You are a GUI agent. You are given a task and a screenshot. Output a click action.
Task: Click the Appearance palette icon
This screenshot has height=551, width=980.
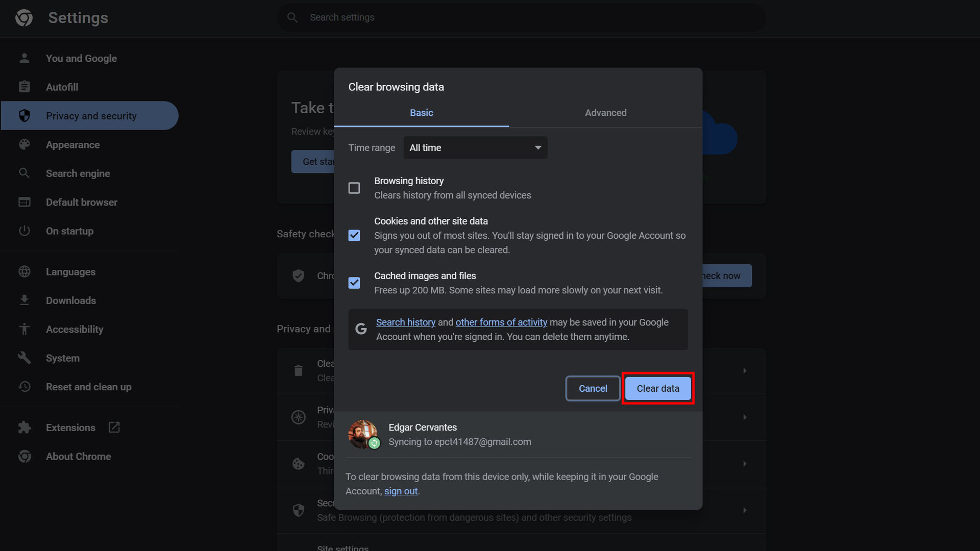[x=24, y=144]
